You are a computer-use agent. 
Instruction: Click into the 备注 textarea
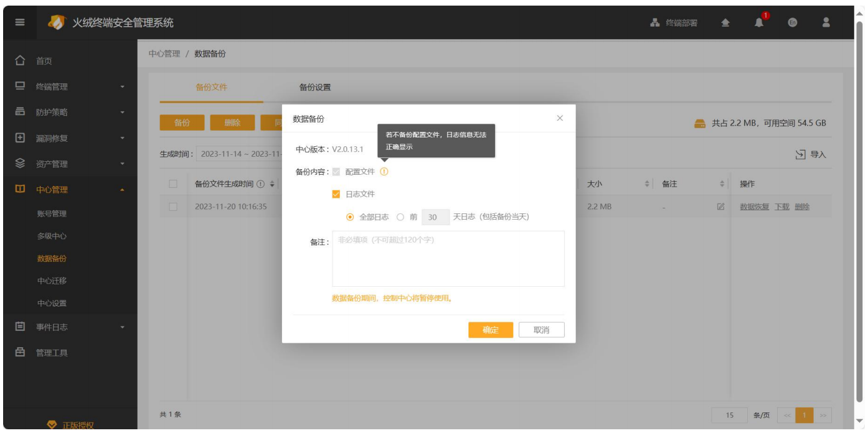pos(448,259)
